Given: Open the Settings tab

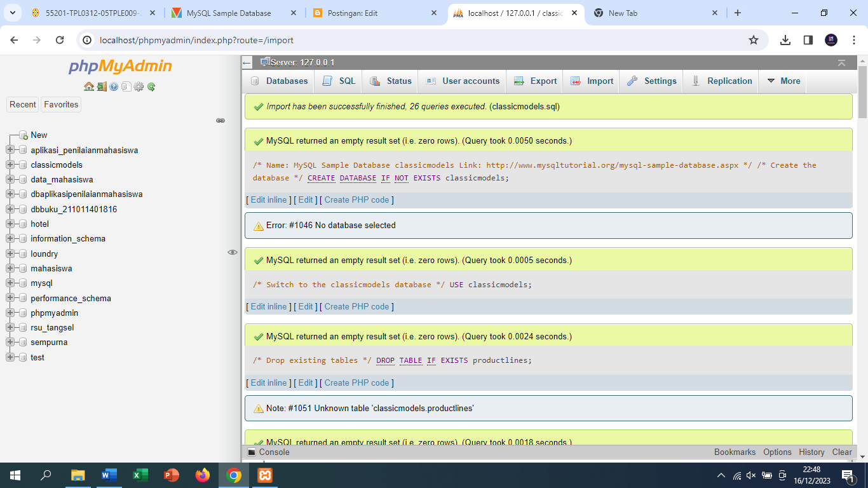Looking at the screenshot, I should point(651,81).
